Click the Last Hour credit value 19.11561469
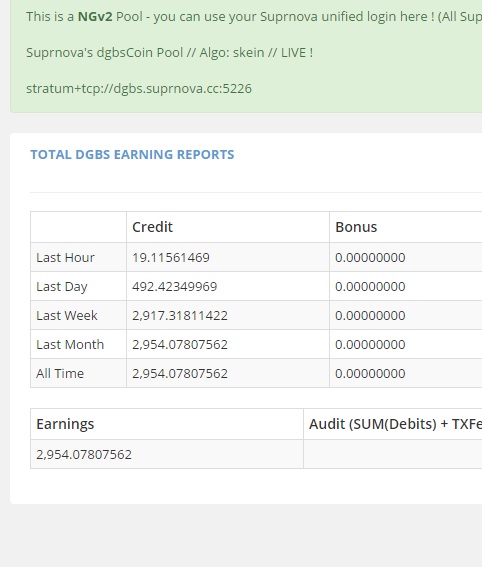This screenshot has height=567, width=482. pos(171,257)
